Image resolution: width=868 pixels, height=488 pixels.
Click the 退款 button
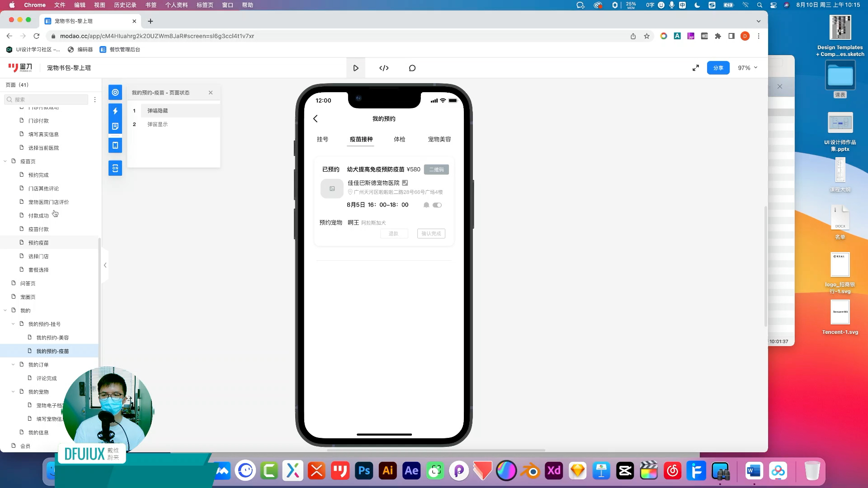coord(394,234)
